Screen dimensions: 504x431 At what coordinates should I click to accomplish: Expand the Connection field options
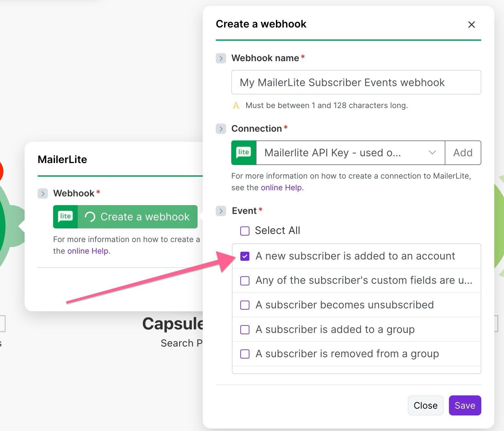click(x=221, y=129)
